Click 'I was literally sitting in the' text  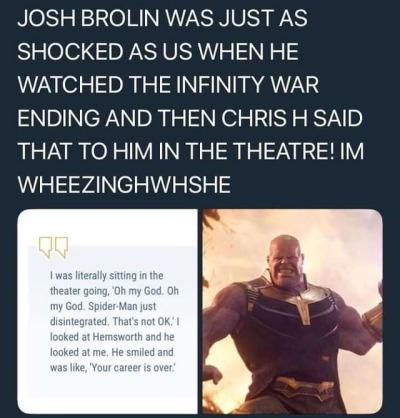tap(106, 276)
